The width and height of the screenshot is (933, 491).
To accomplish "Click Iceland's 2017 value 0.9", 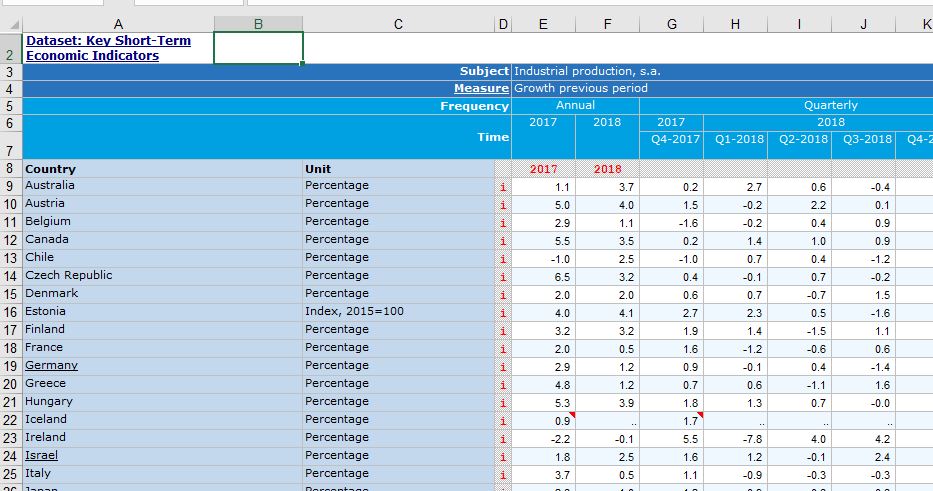I will point(543,421).
